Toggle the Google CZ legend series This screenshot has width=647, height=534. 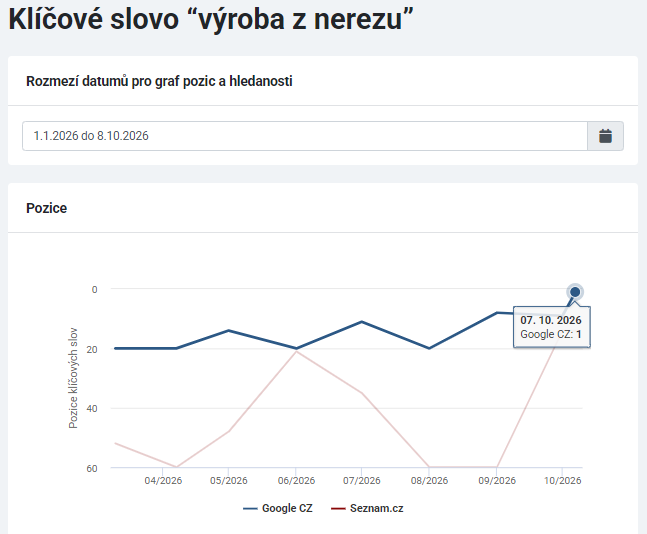tap(278, 508)
